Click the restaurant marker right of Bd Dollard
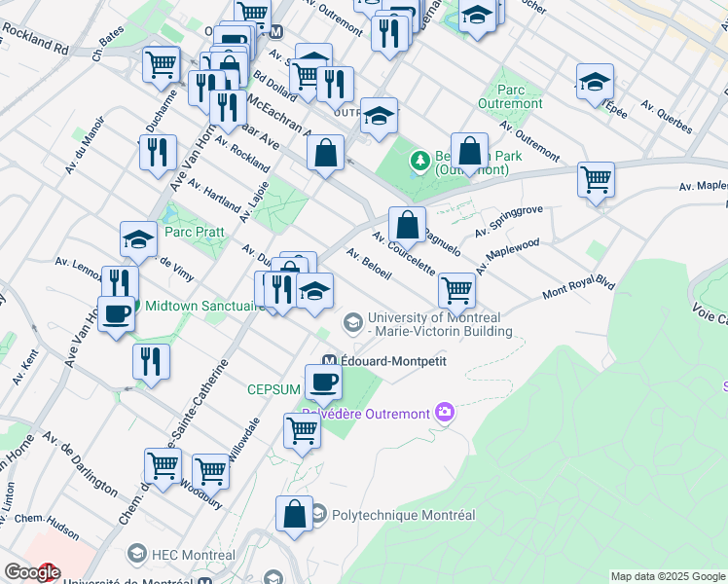Image resolution: width=728 pixels, height=584 pixels. (335, 85)
